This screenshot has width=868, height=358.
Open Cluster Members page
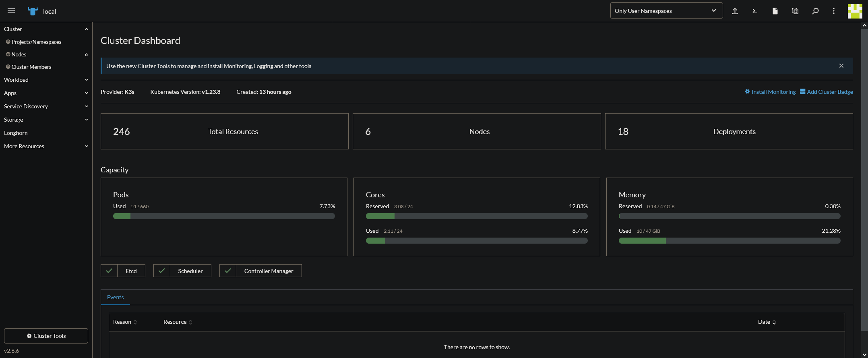[x=31, y=67]
